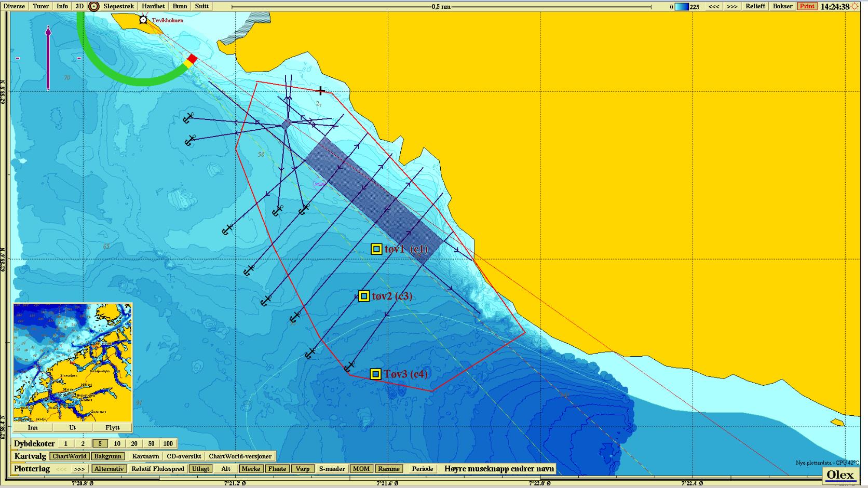Click the red Print button
Viewport: 868px width, 488px height.
pos(807,6)
